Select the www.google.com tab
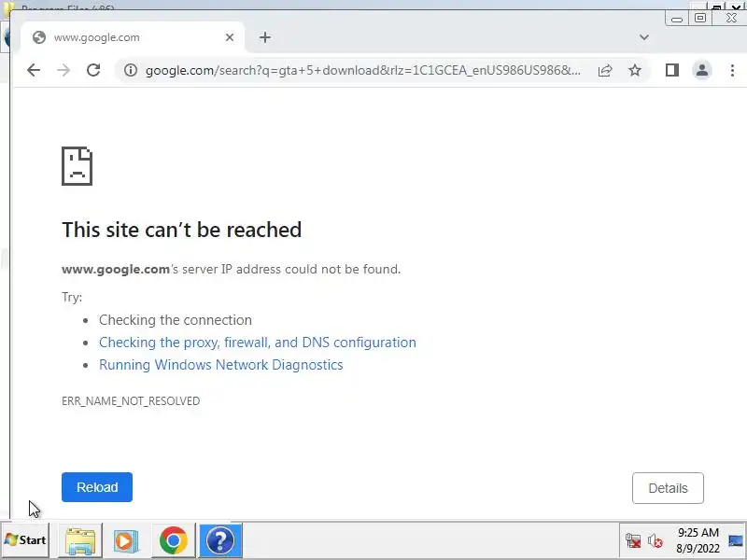This screenshot has height=560, width=747. (132, 37)
